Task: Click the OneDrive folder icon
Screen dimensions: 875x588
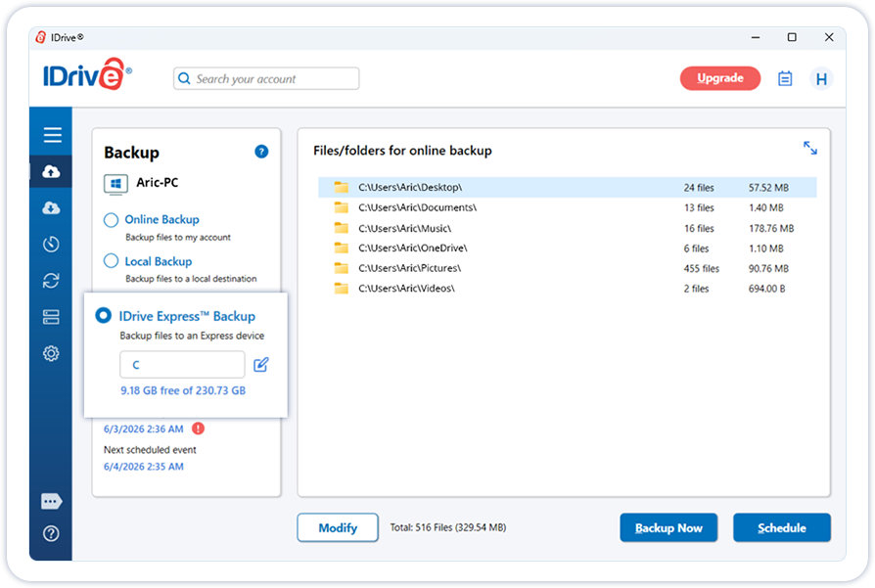Action: click(x=341, y=248)
